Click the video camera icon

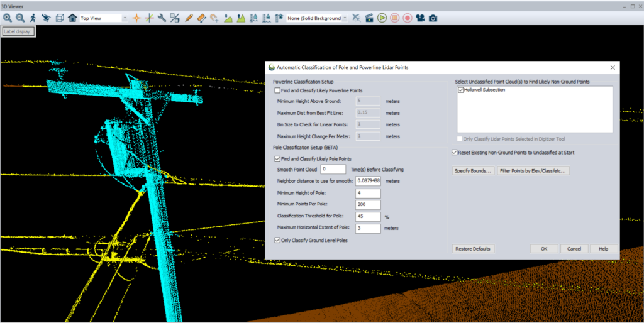click(420, 18)
